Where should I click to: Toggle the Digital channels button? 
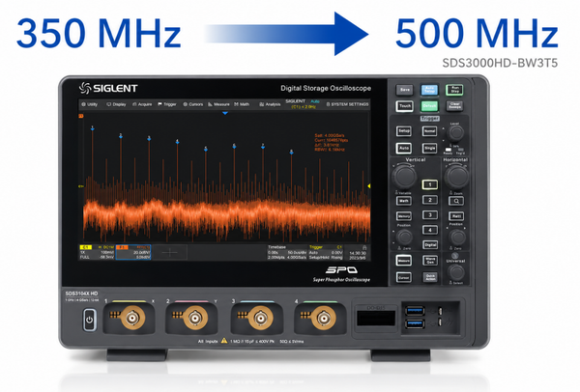430,245
